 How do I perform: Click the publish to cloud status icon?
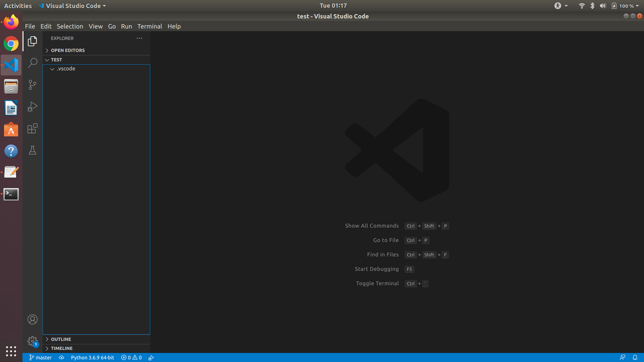[61, 357]
